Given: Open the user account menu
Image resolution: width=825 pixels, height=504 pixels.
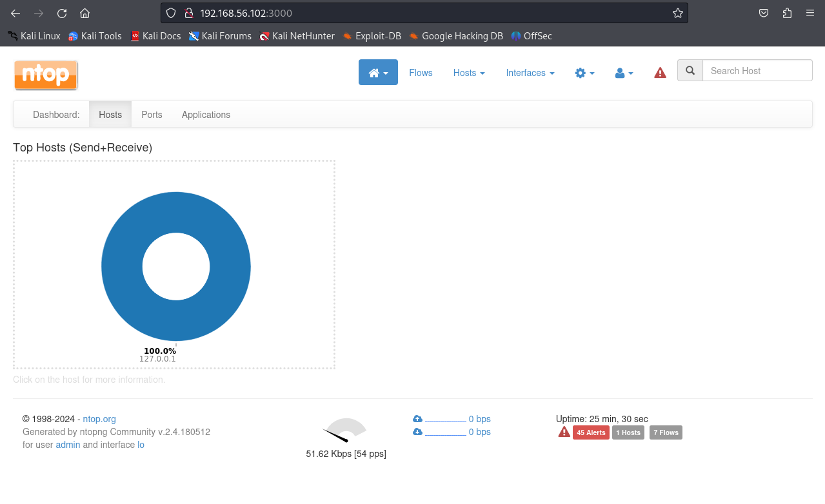Looking at the screenshot, I should tap(624, 73).
